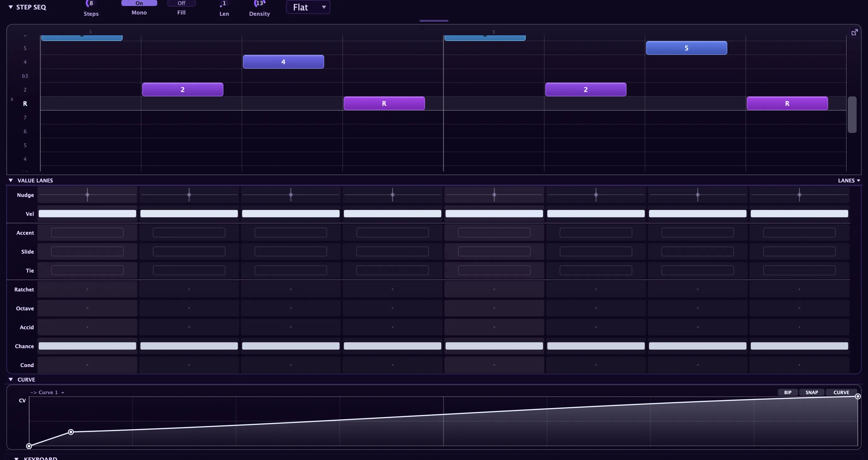Click the Accid cell for step 6
The height and width of the screenshot is (460, 868).
(596, 327)
